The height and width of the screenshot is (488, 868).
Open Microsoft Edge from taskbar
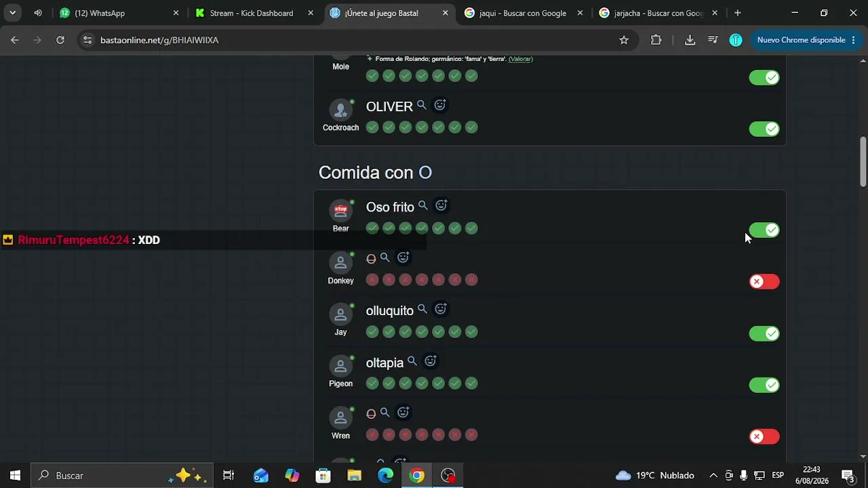tap(385, 475)
